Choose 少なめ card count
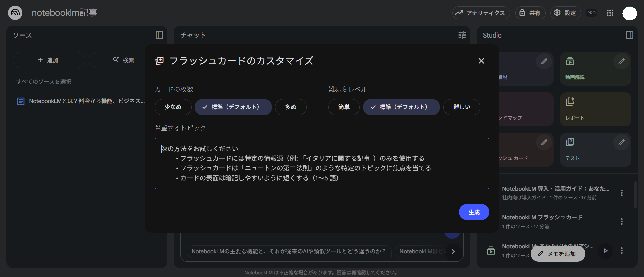The width and height of the screenshot is (644, 277). pos(173,107)
